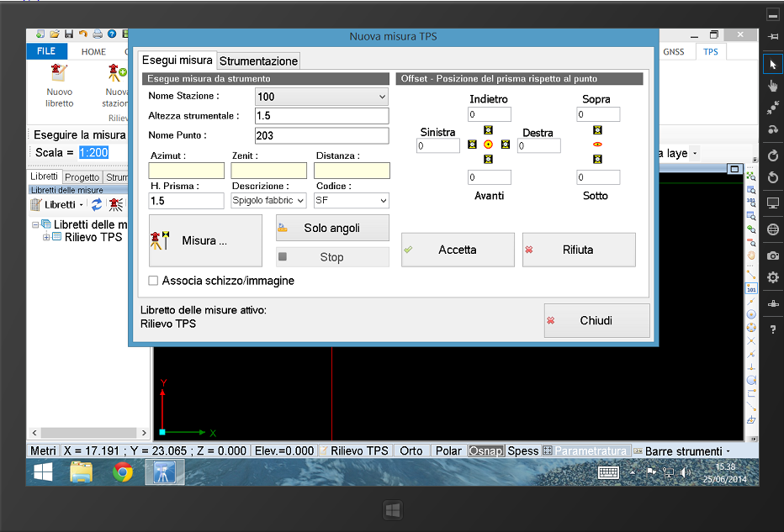The height and width of the screenshot is (532, 784).
Task: Toggle Orto mode in status bar
Action: click(411, 451)
